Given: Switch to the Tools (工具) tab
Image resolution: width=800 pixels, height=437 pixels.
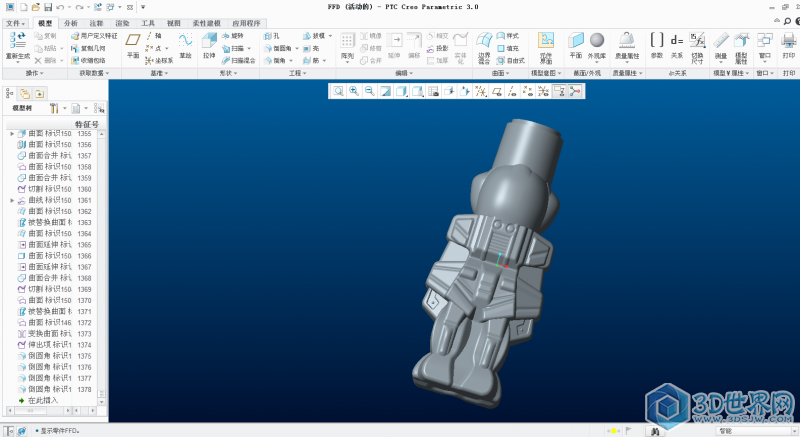Looking at the screenshot, I should point(147,23).
